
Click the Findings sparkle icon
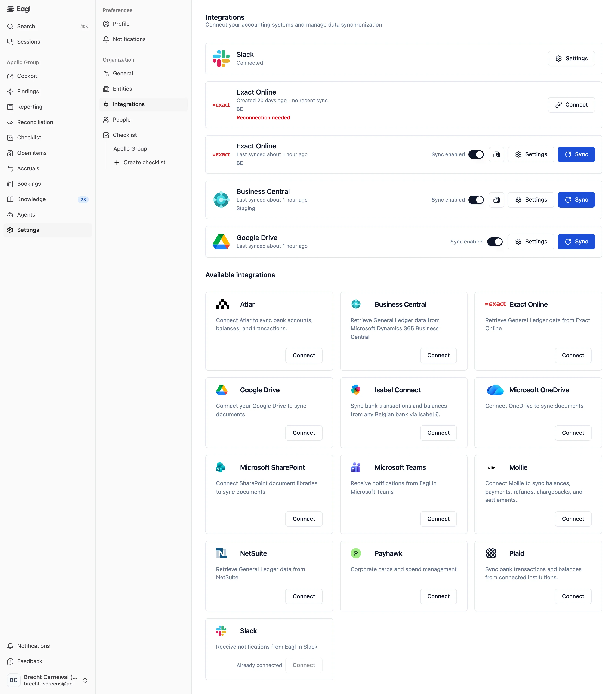pyautogui.click(x=10, y=91)
